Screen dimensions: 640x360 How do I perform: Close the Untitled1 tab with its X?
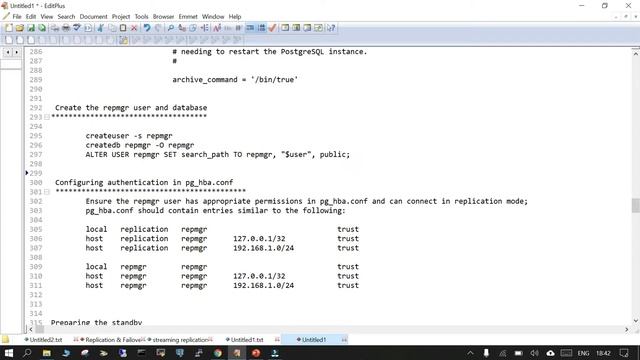[x=344, y=340]
